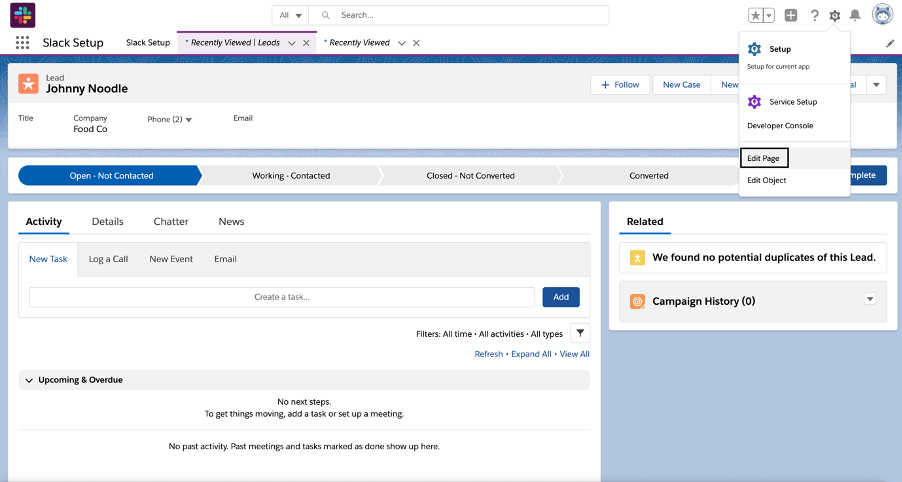Click the Refresh link
The width and height of the screenshot is (902, 482).
coord(488,354)
